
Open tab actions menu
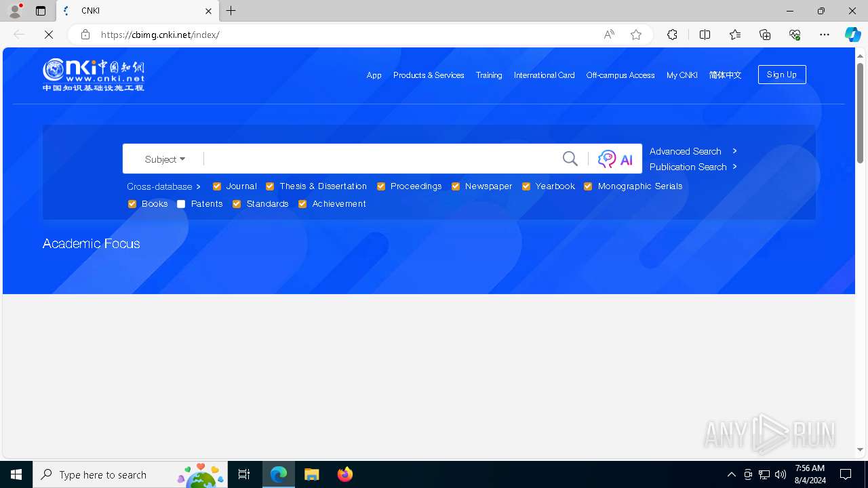pyautogui.click(x=41, y=11)
